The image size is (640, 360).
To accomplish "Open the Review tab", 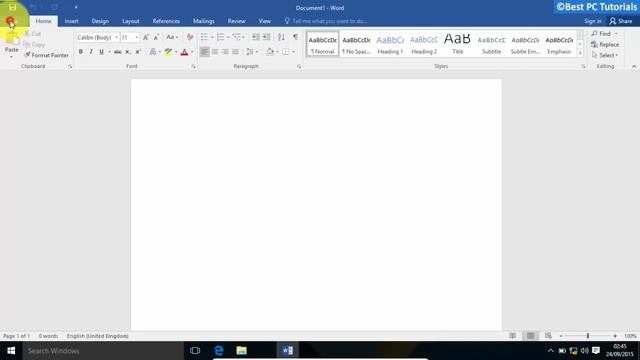I will click(236, 21).
